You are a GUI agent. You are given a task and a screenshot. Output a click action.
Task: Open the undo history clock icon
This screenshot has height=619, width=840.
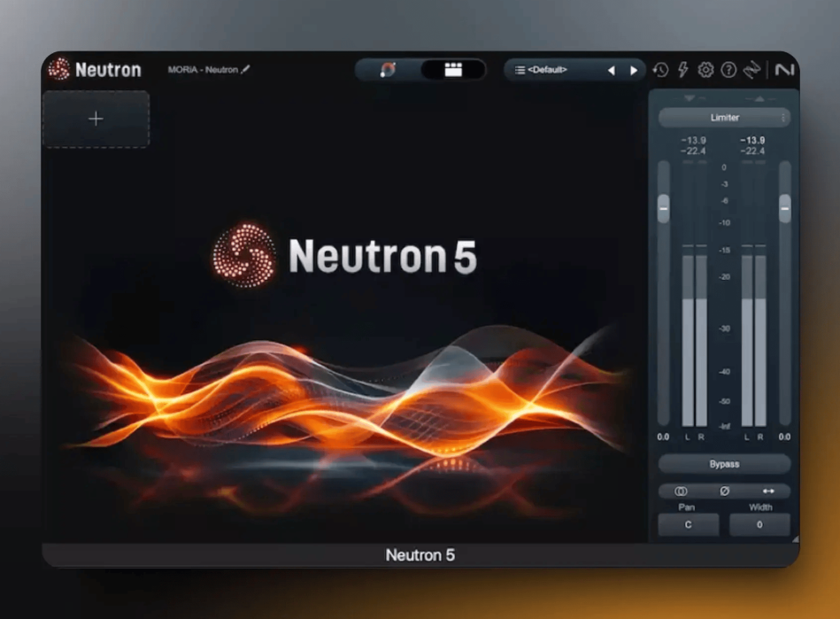click(x=660, y=70)
